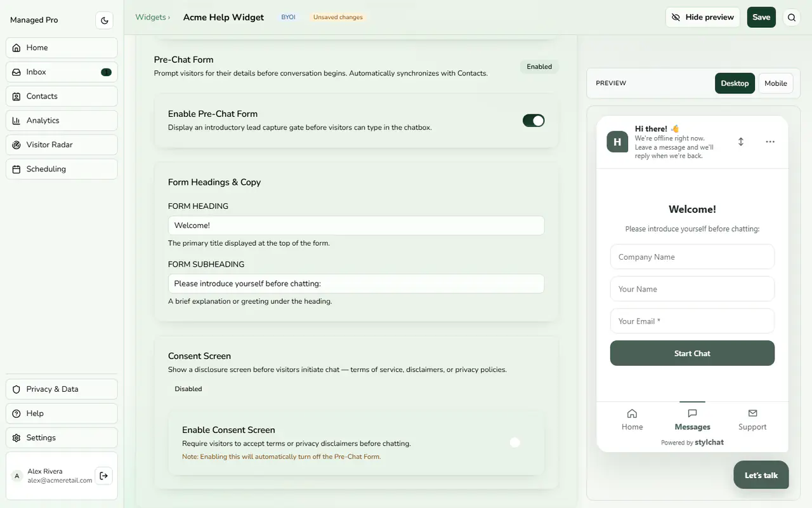Switch preview to Desktop
Viewport: 812px width, 508px height.
tap(735, 83)
